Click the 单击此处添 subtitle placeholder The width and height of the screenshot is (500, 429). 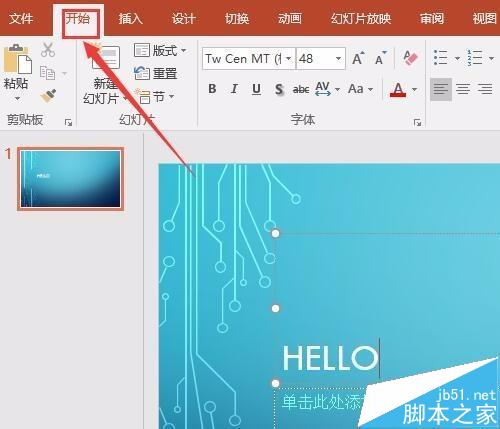tap(323, 403)
